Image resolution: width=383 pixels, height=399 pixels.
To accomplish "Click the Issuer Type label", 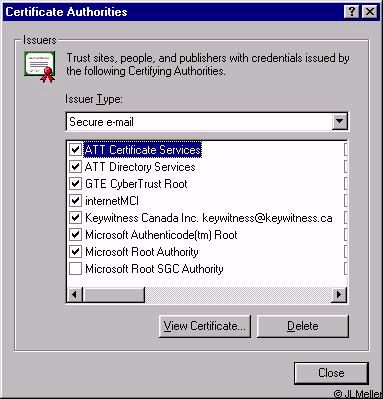I will coord(94,99).
